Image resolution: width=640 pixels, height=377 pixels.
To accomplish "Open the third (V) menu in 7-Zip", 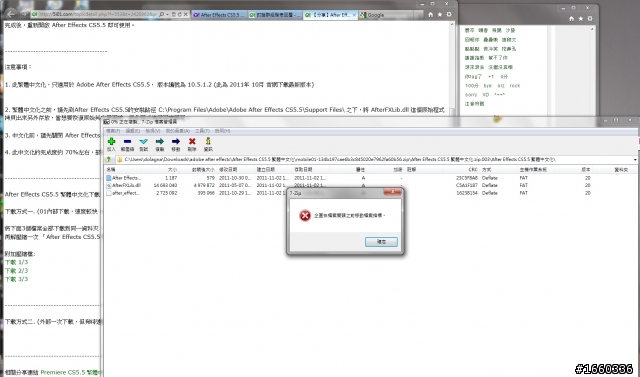I will [x=153, y=131].
